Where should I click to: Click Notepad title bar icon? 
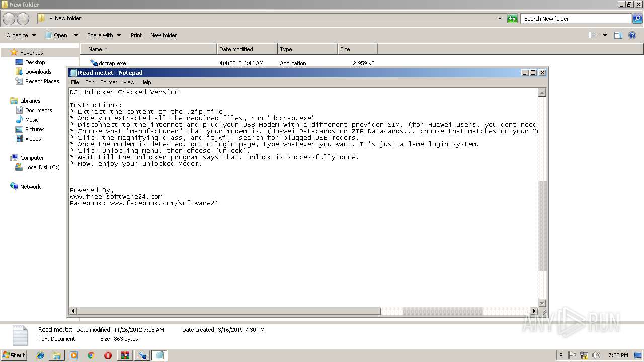coord(73,73)
